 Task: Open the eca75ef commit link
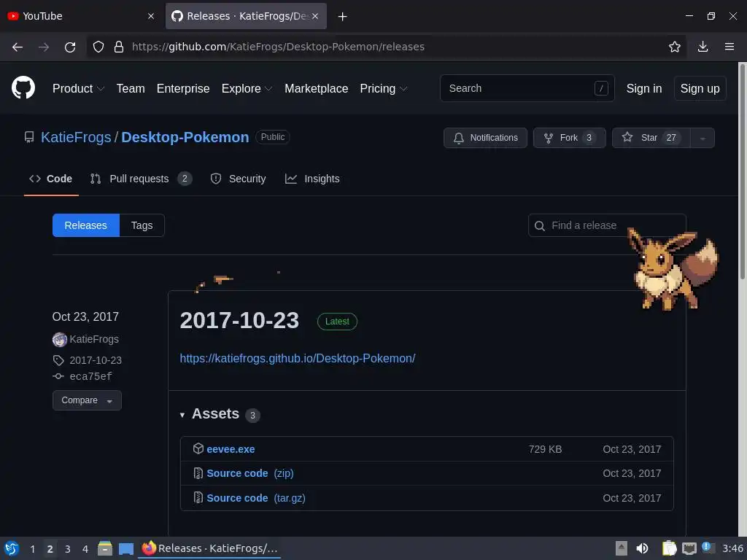(90, 377)
